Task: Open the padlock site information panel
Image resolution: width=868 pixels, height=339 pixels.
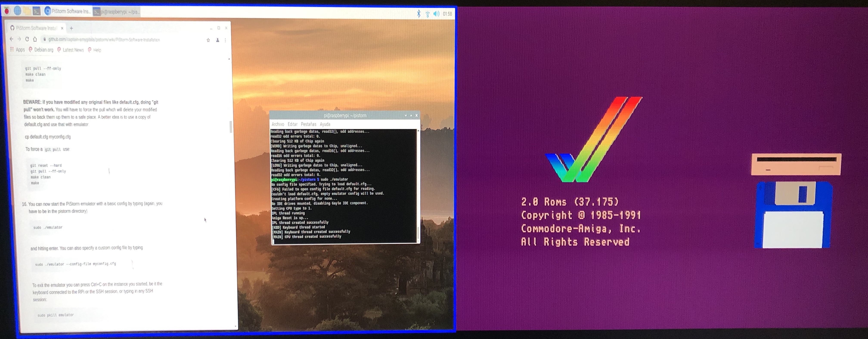Action: click(45, 40)
